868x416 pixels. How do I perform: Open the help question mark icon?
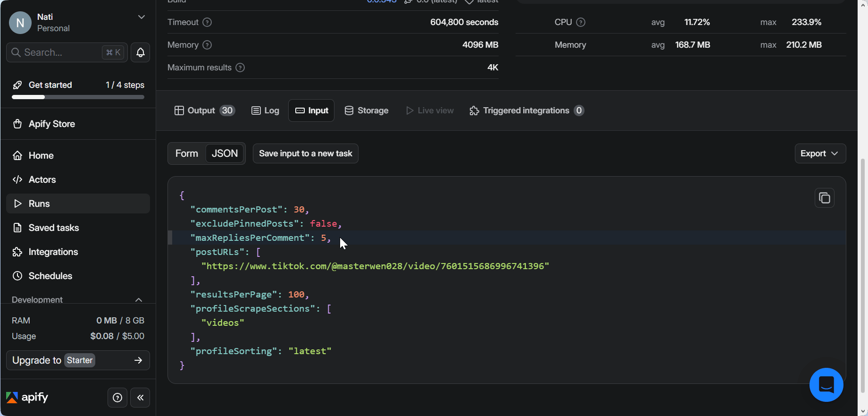pos(117,398)
